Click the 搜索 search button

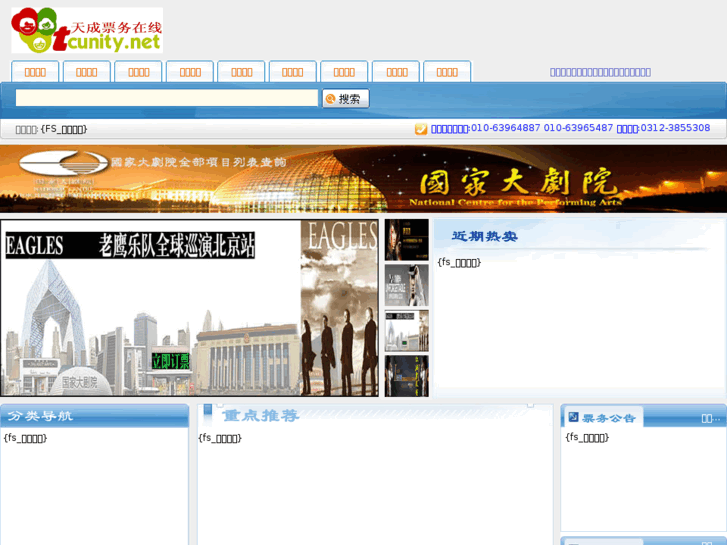[x=346, y=98]
